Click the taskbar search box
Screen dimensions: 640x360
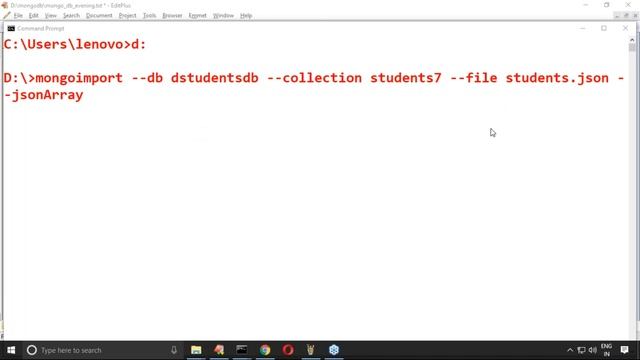102,350
